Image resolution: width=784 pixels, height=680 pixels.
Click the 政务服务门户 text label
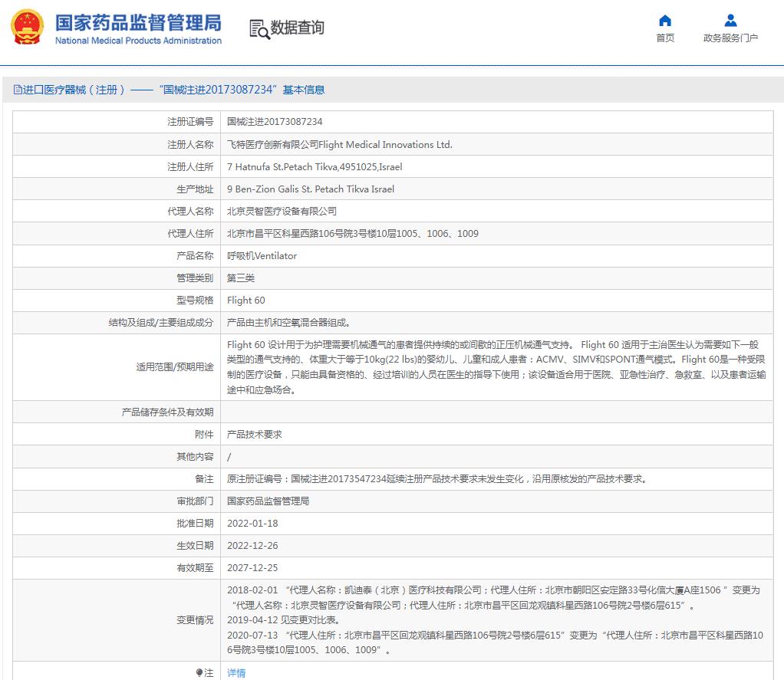(730, 38)
